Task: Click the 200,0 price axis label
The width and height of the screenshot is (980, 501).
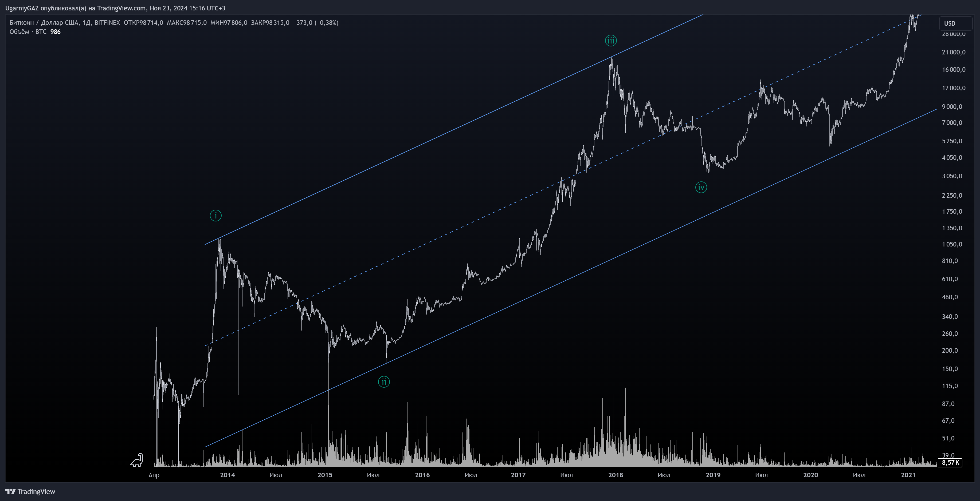Action: click(x=950, y=351)
